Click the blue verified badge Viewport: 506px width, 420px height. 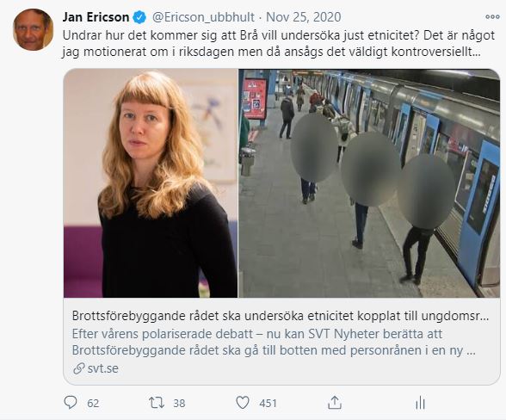point(139,17)
